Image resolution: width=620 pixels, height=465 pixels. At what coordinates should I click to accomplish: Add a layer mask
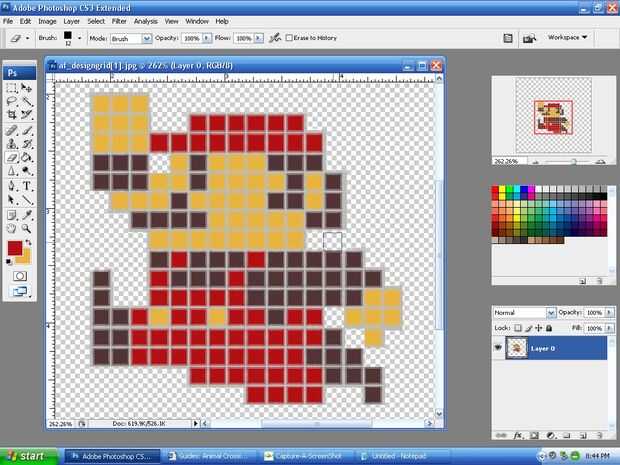coord(534,435)
